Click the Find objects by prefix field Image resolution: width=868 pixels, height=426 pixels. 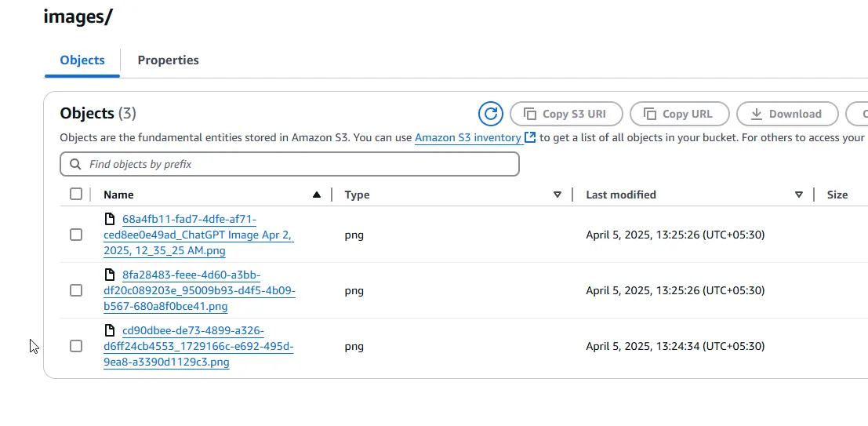(x=298, y=164)
